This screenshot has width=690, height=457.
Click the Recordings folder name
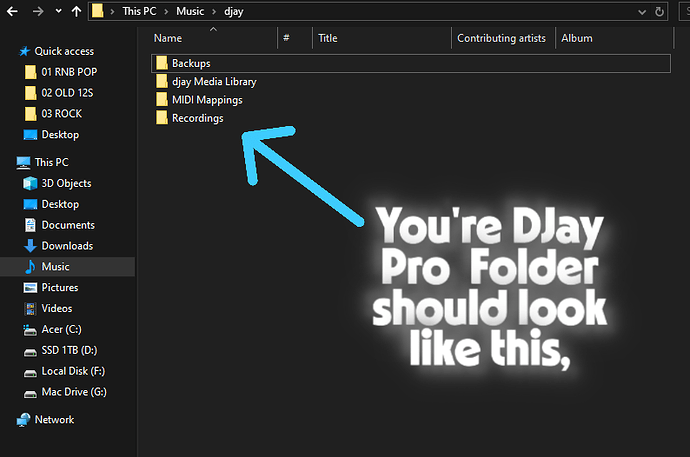pos(198,118)
